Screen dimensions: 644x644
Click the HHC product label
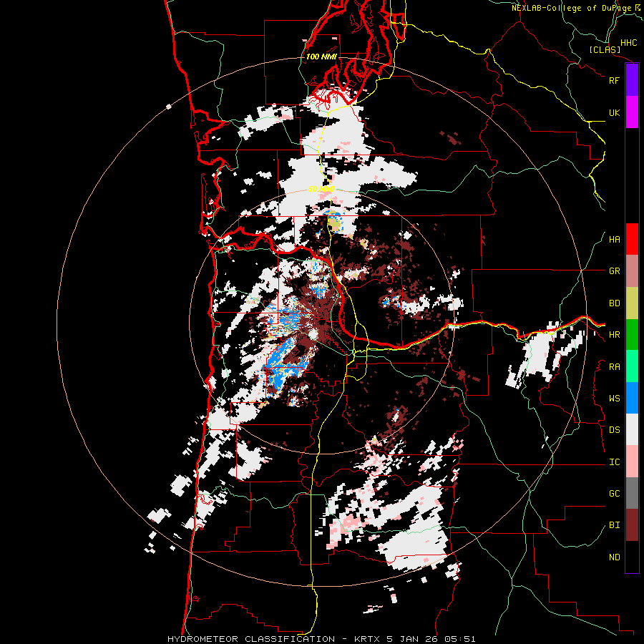coord(628,43)
